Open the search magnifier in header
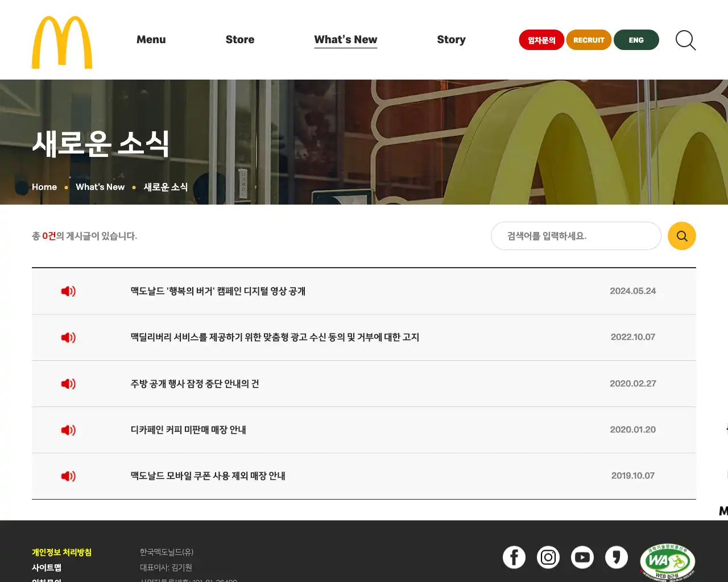 (x=685, y=40)
